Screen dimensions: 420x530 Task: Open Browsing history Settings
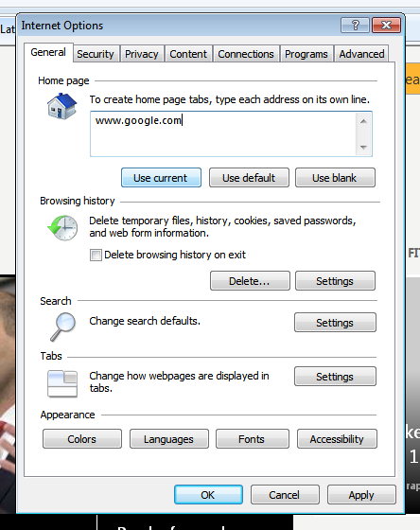coord(335,280)
